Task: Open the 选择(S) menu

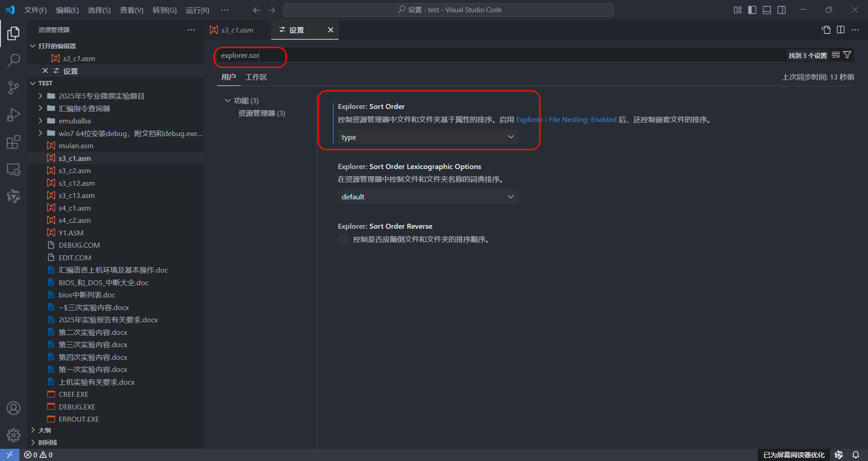Action: point(99,10)
